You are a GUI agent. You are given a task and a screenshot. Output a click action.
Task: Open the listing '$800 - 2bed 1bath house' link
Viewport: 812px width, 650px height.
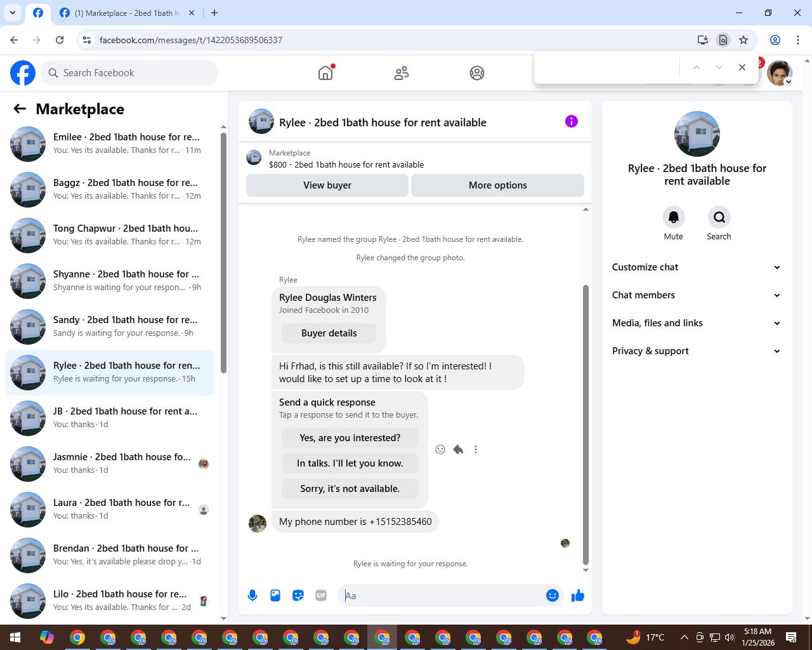click(346, 165)
